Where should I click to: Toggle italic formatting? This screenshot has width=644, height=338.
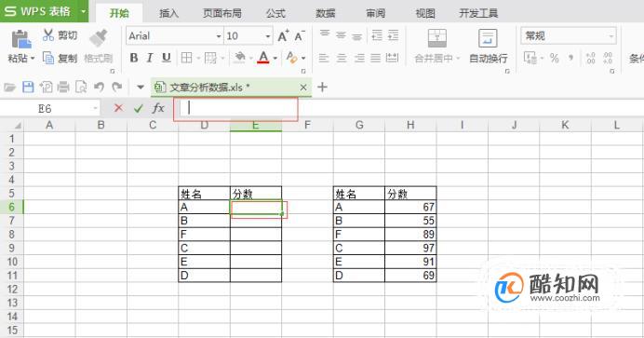pyautogui.click(x=150, y=58)
